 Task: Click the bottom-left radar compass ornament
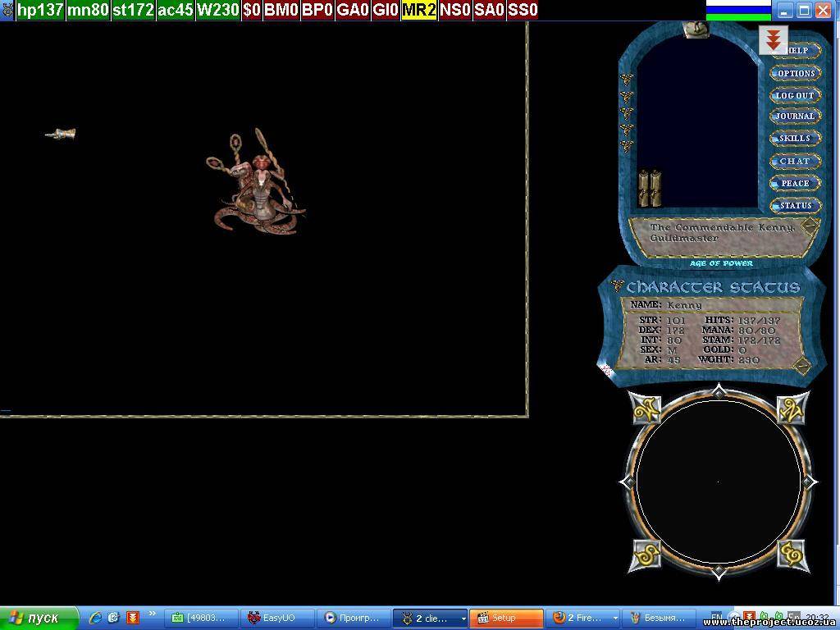coord(646,555)
